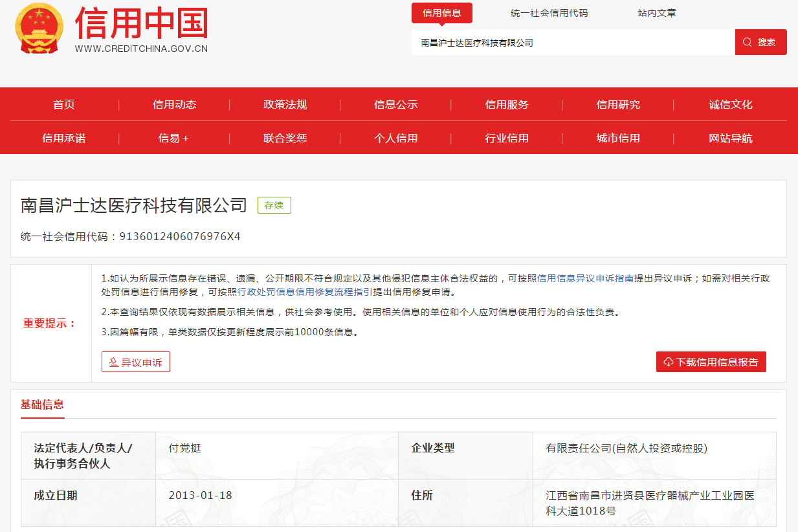The width and height of the screenshot is (798, 532).
Task: Switch to 站内文章 search tab
Action: [656, 13]
